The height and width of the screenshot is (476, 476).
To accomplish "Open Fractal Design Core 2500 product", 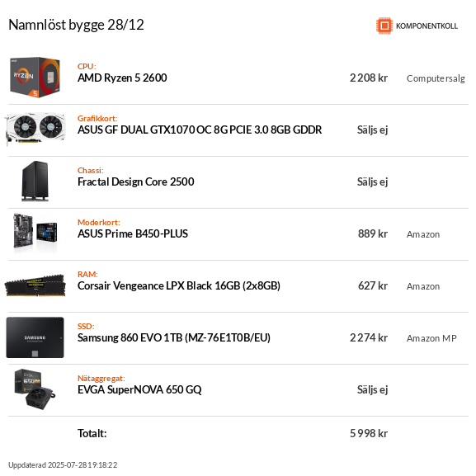I will [x=135, y=181].
